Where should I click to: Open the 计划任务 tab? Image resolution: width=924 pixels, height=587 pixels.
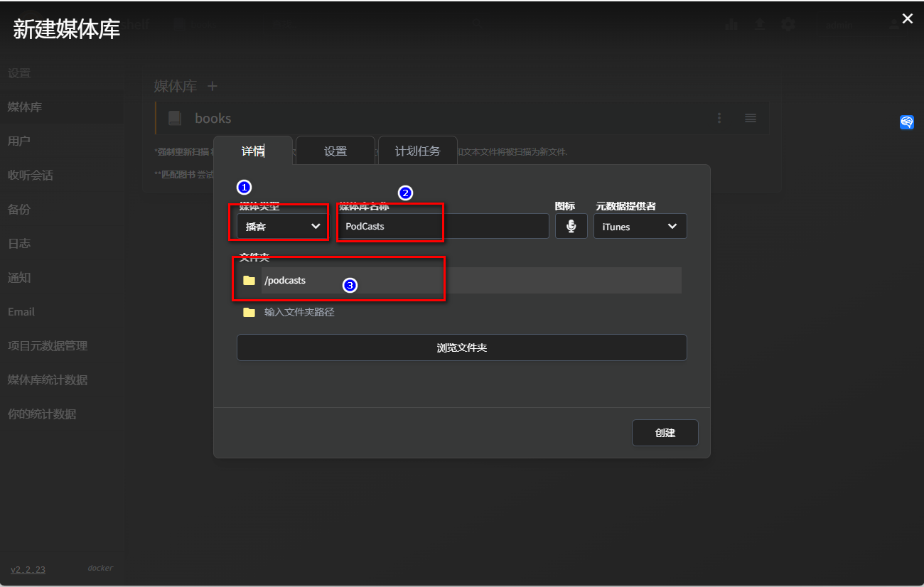click(x=418, y=151)
